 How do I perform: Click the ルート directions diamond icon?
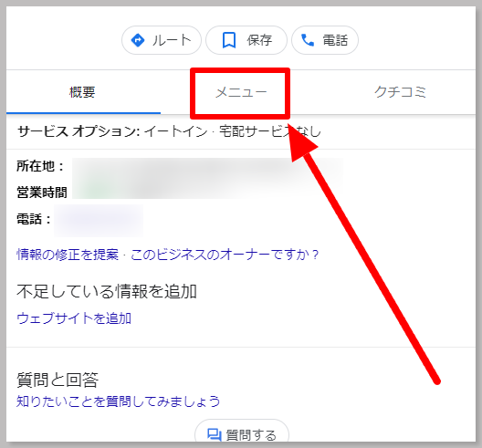coord(138,40)
